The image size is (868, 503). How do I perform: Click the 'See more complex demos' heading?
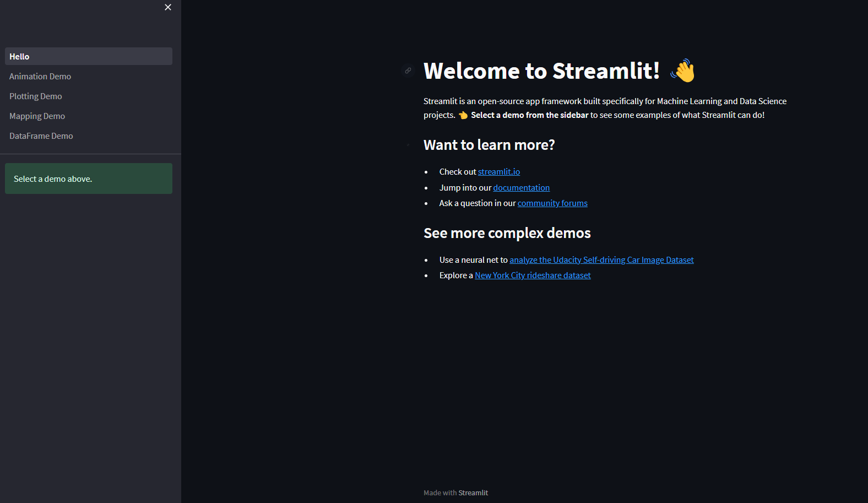point(507,233)
